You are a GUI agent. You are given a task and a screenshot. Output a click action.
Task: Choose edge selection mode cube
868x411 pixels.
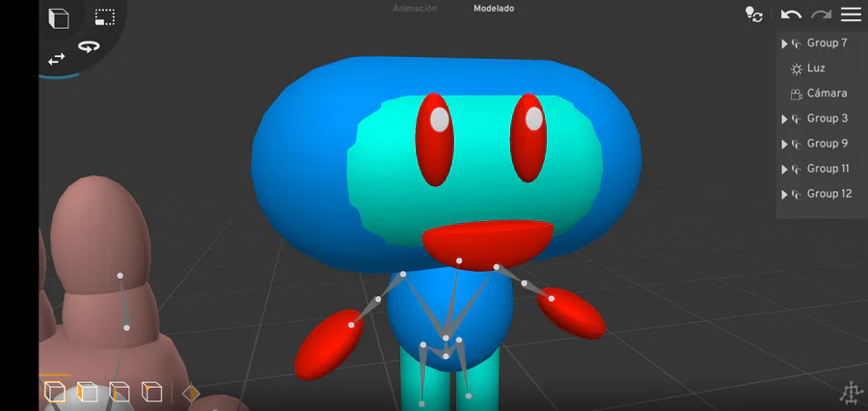click(119, 392)
